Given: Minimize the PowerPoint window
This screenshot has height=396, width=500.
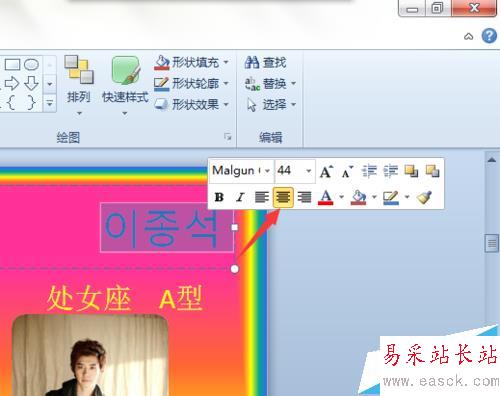Looking at the screenshot, I should [412, 9].
